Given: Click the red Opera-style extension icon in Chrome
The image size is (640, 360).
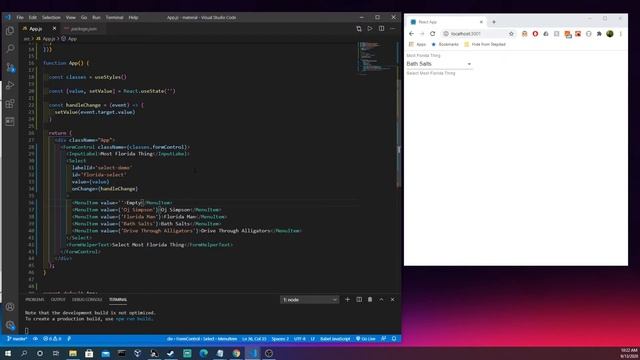Looking at the screenshot, I should [535, 34].
